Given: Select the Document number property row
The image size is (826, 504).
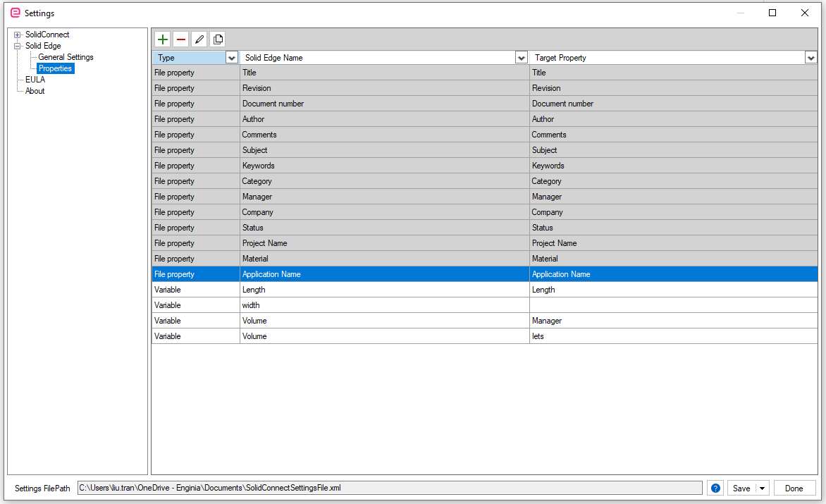Looking at the screenshot, I should (x=485, y=104).
